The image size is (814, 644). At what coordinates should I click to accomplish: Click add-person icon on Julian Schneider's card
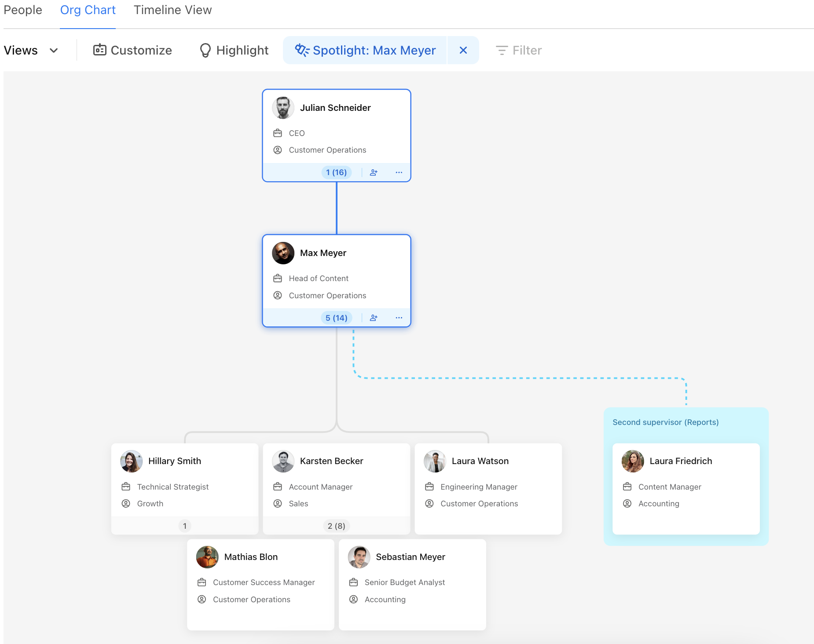tap(374, 172)
